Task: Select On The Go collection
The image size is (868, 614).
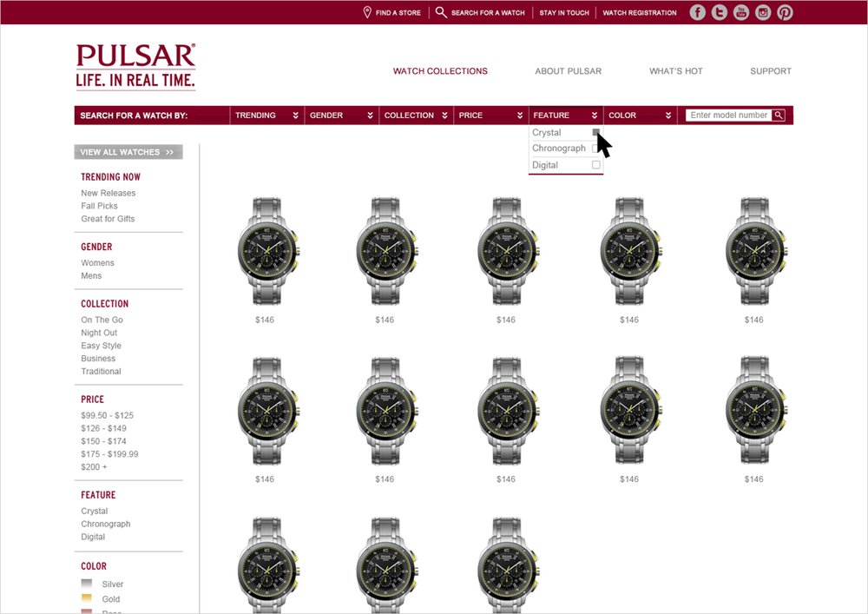Action: 102,320
